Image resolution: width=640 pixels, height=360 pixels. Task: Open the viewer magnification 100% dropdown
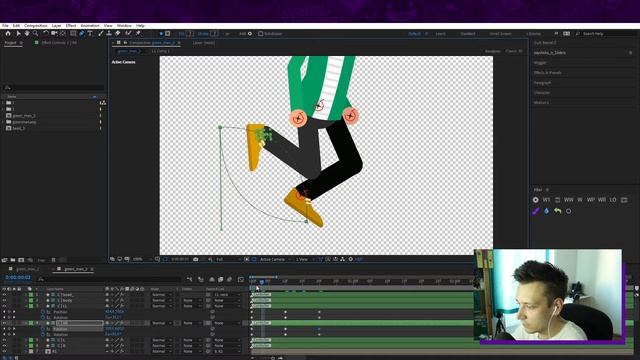[x=141, y=259]
